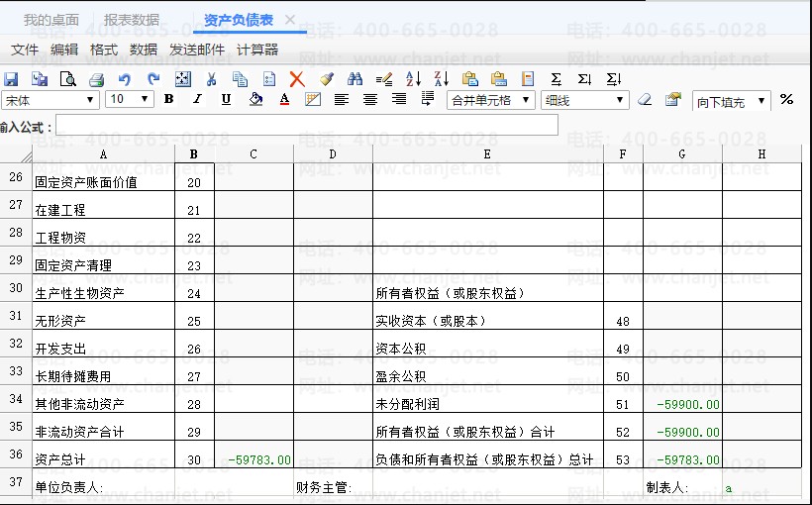Click the Copy pages icon
This screenshot has height=505, width=812.
pos(241,79)
